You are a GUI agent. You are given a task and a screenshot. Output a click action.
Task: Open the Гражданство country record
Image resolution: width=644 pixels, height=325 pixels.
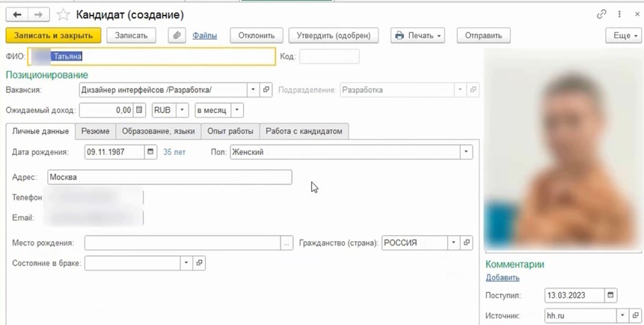click(x=467, y=243)
